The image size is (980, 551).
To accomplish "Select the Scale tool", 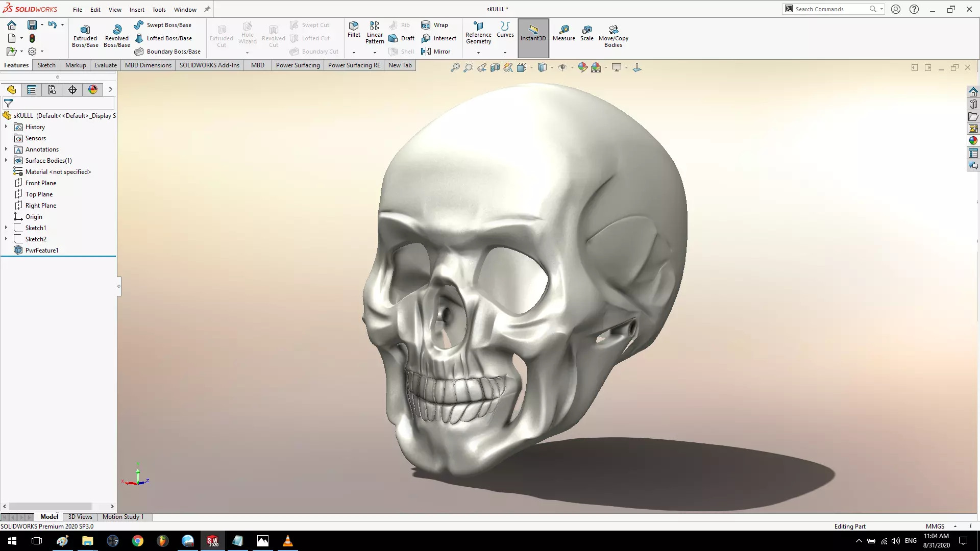I will click(587, 33).
